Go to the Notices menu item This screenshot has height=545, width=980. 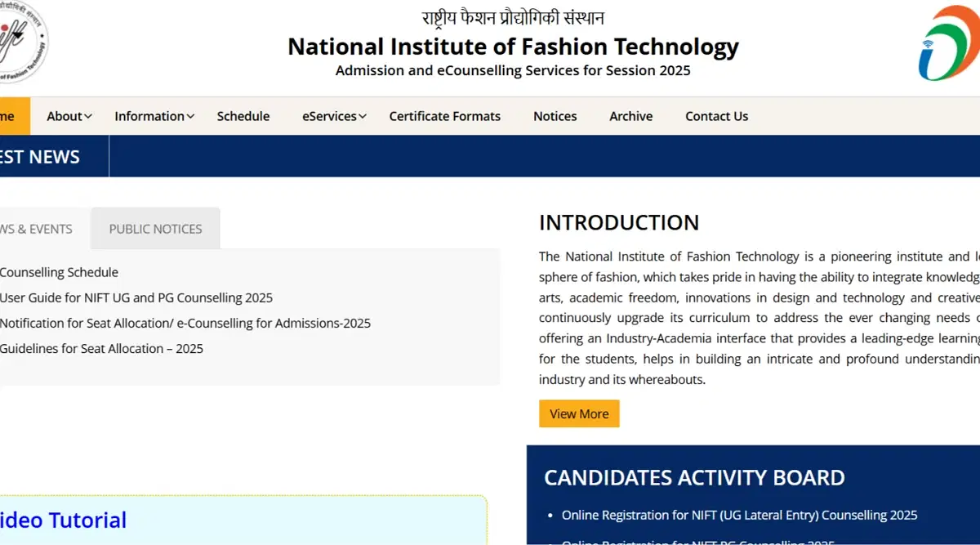coord(555,116)
